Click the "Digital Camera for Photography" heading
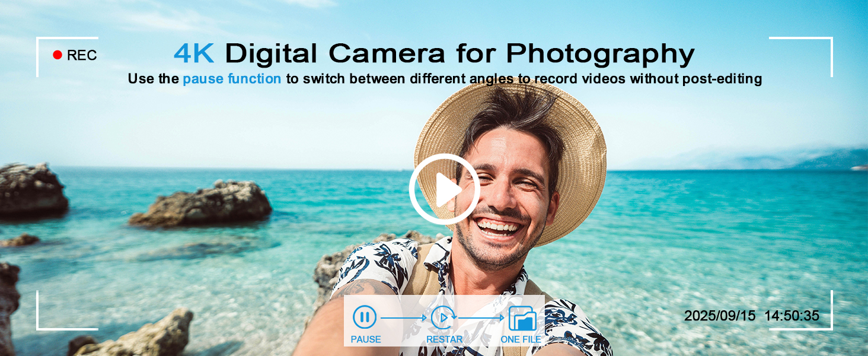Image resolution: width=868 pixels, height=356 pixels. pyautogui.click(x=459, y=54)
